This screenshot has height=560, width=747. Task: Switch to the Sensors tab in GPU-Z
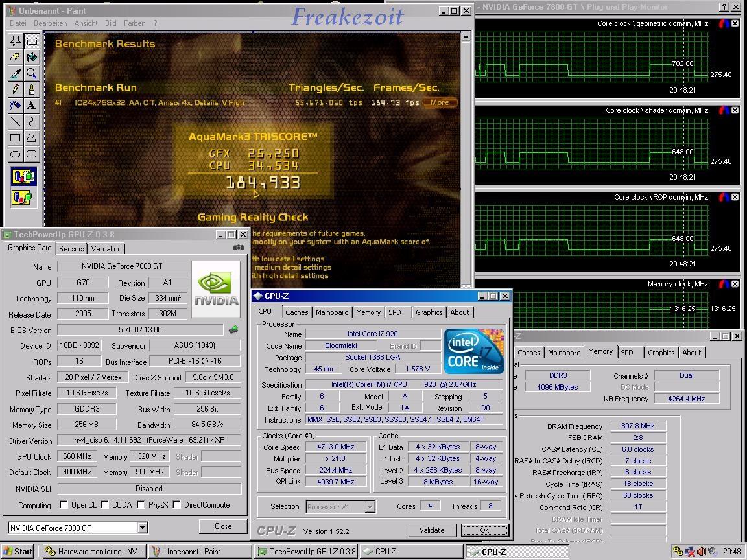(71, 249)
